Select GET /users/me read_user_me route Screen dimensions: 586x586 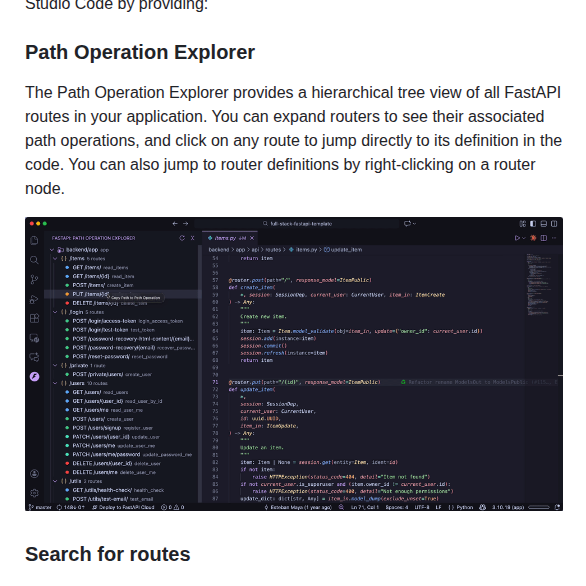pos(123,410)
